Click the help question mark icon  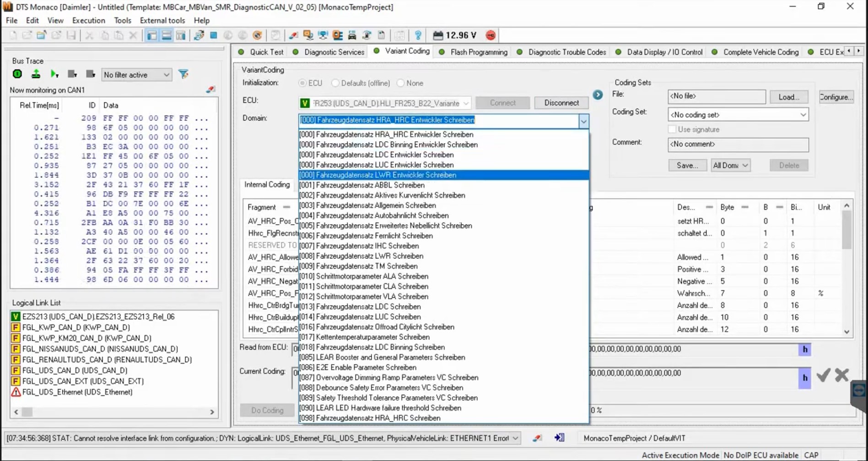point(418,35)
